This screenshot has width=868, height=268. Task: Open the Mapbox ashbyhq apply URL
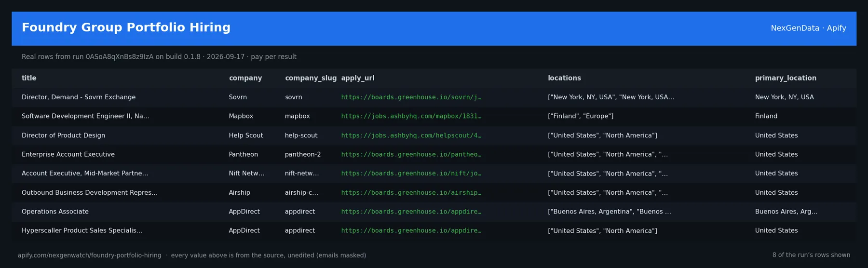pyautogui.click(x=411, y=116)
